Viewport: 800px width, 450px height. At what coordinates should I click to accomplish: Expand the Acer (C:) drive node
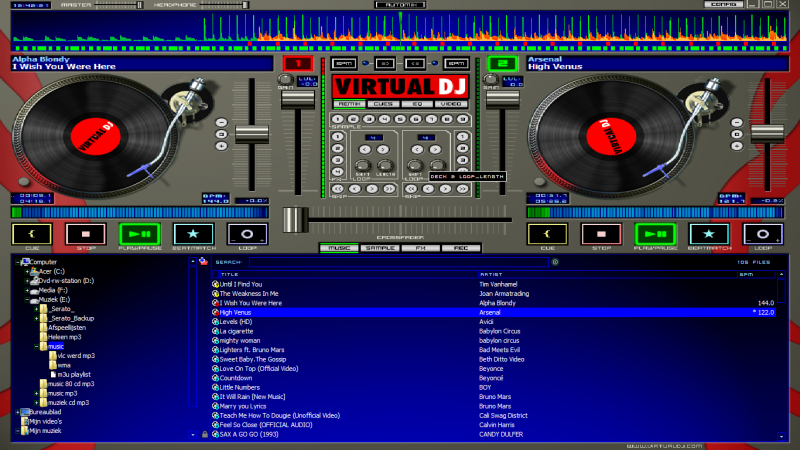pyautogui.click(x=27, y=271)
